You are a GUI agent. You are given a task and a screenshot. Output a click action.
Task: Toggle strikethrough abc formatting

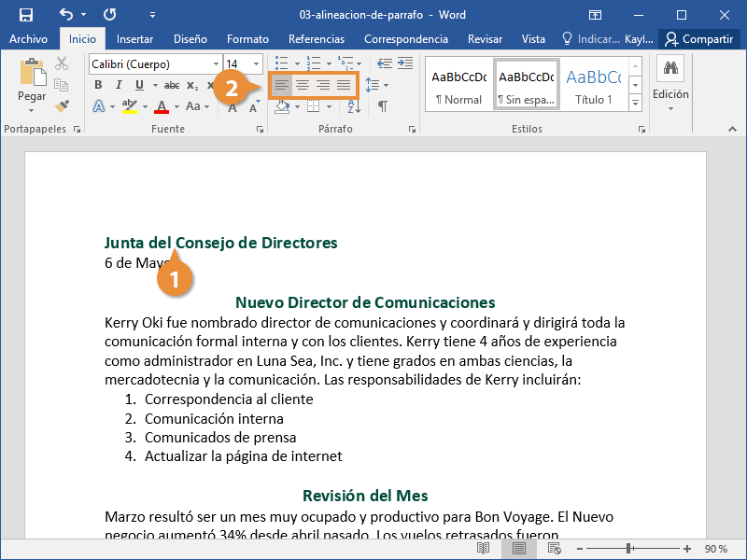(172, 85)
